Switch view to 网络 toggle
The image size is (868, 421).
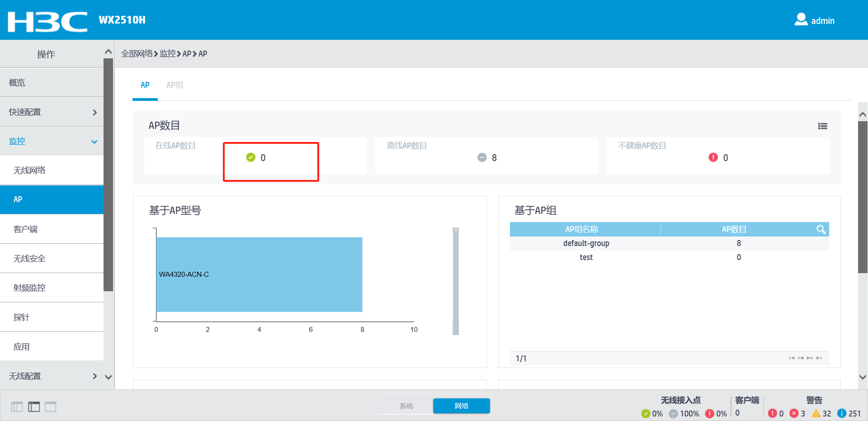pos(462,406)
